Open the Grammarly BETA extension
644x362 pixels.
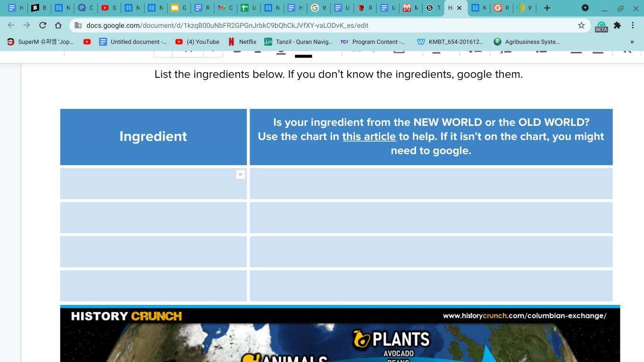(601, 26)
